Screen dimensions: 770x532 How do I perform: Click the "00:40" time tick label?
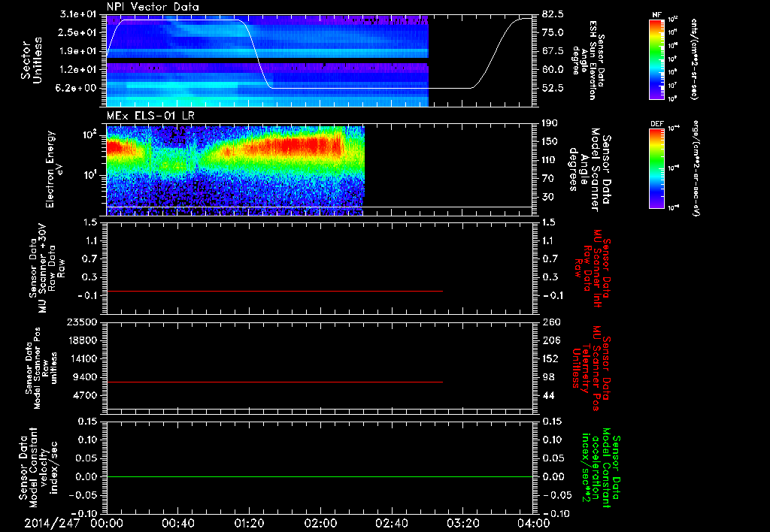177,523
